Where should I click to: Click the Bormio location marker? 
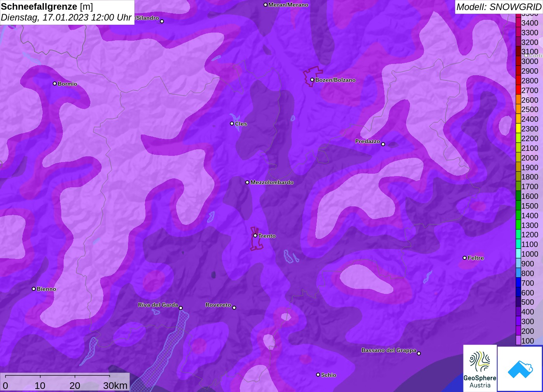(55, 83)
